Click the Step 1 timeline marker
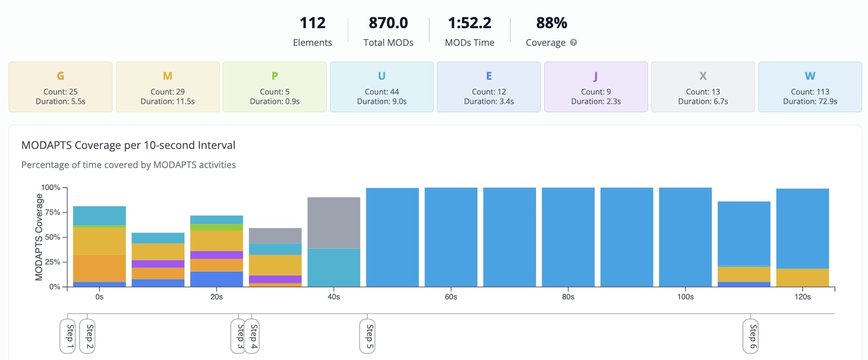The width and height of the screenshot is (868, 360). point(68,337)
